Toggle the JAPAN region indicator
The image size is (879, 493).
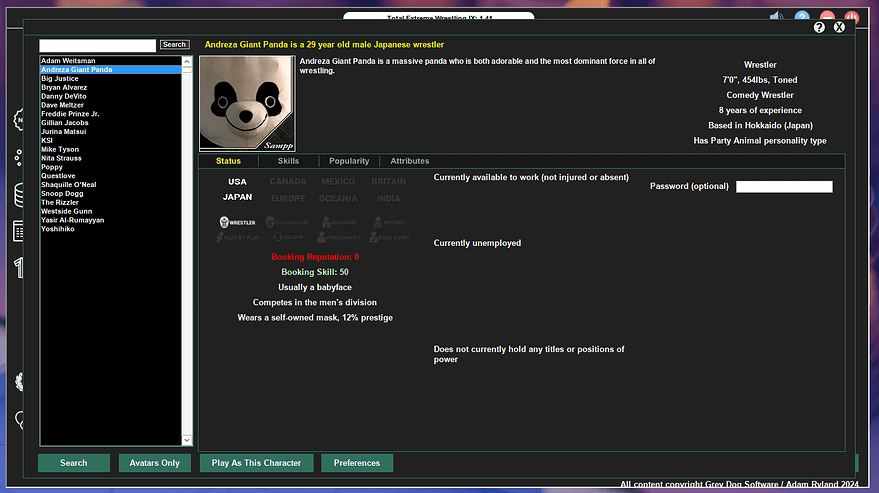tap(237, 197)
